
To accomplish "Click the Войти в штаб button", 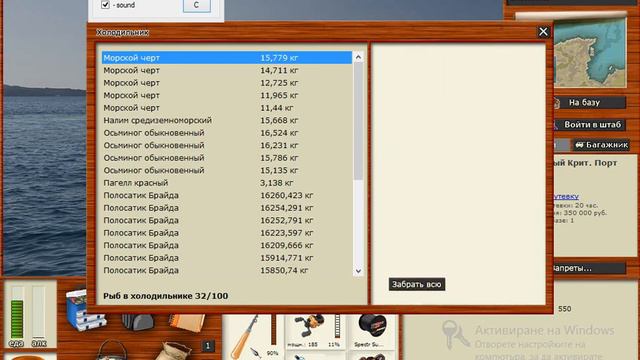I will [x=589, y=124].
